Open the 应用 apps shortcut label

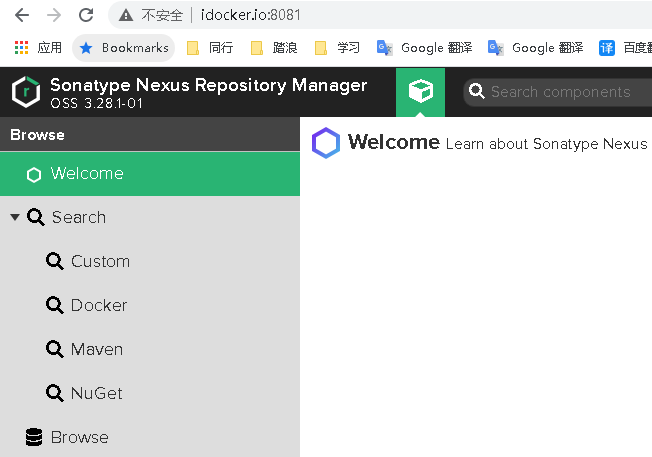click(x=49, y=48)
